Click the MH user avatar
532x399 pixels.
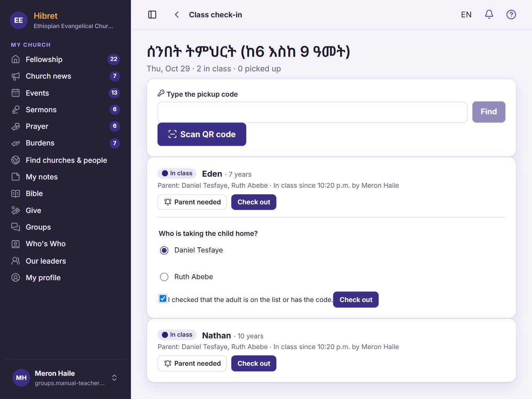(x=21, y=378)
